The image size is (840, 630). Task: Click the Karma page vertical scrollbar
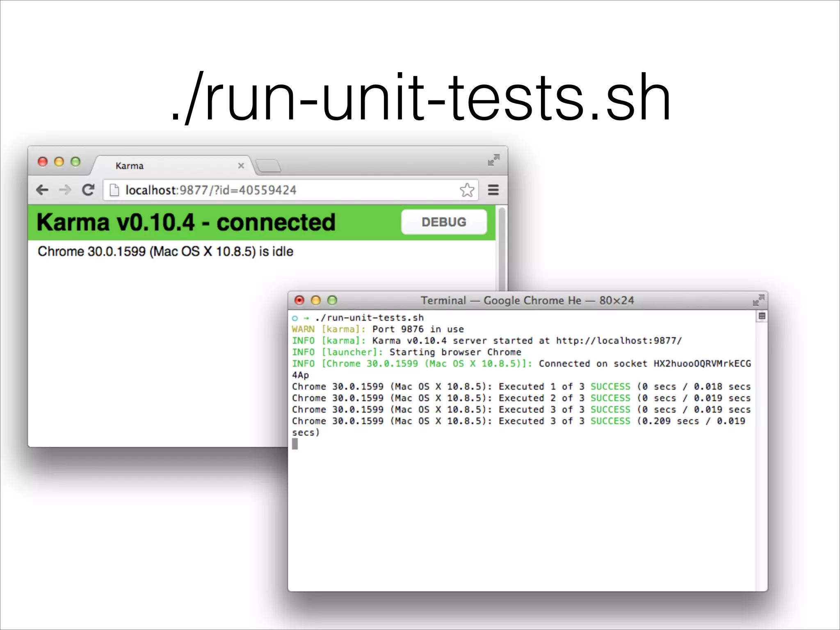(501, 246)
